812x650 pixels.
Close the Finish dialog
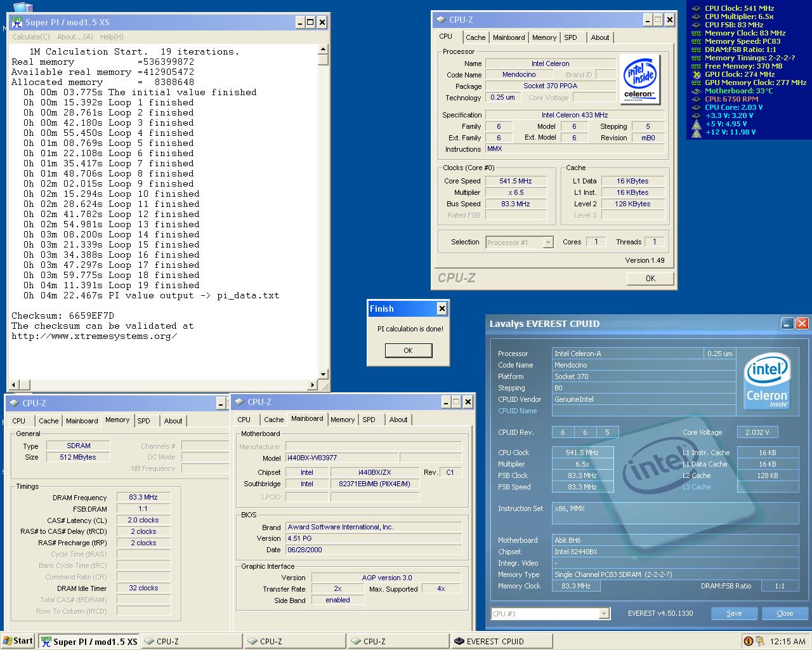442,308
